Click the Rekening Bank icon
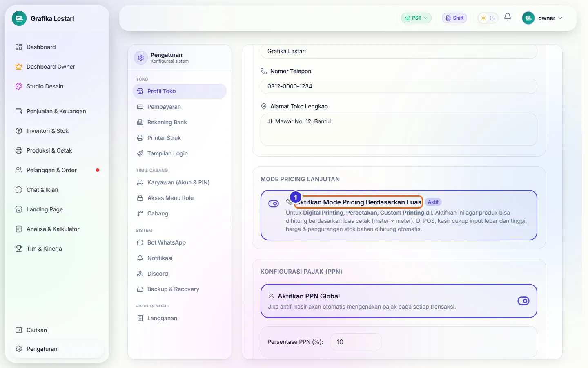588x368 pixels. [x=140, y=122]
